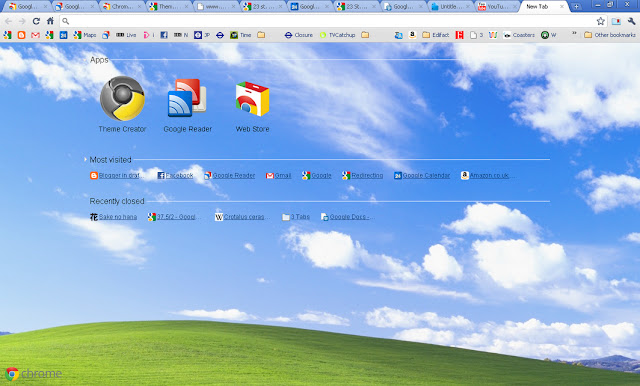640x386 pixels.
Task: Open the unnamed folder after TVCatchup
Action: coord(365,35)
